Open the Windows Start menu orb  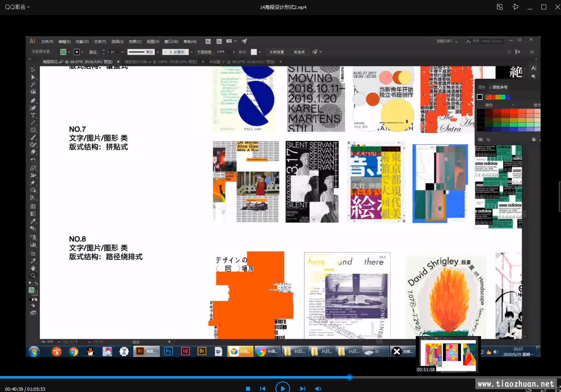(34, 351)
